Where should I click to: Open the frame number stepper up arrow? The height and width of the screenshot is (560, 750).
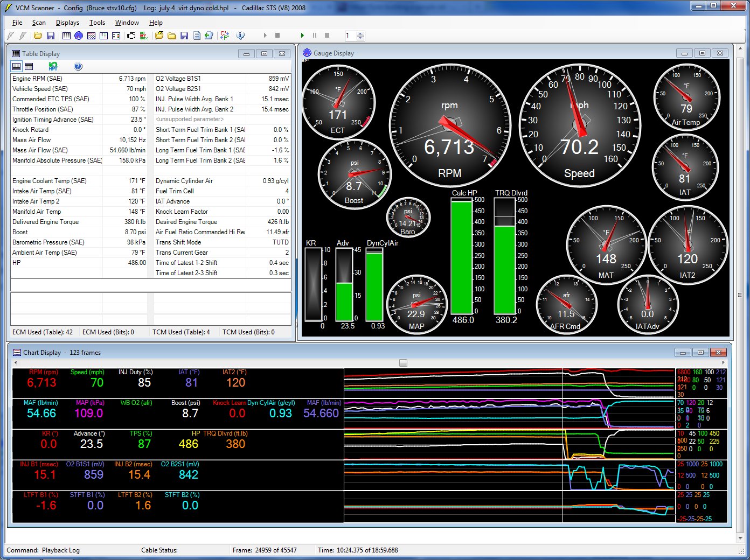361,33
